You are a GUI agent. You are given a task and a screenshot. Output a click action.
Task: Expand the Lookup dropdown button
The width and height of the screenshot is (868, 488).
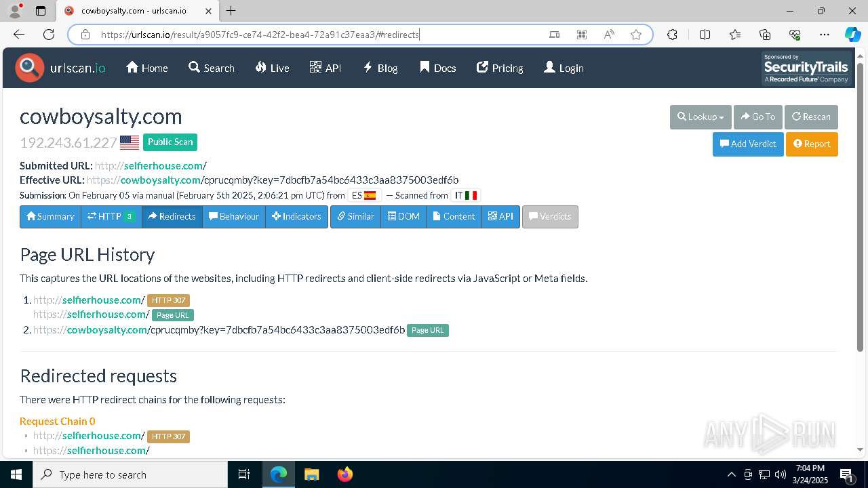click(701, 117)
